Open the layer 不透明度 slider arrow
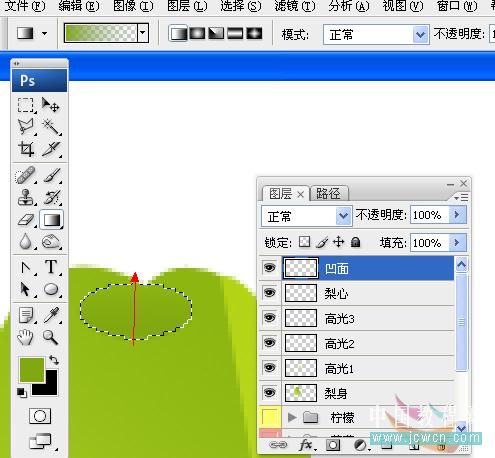The height and width of the screenshot is (458, 495). click(458, 215)
